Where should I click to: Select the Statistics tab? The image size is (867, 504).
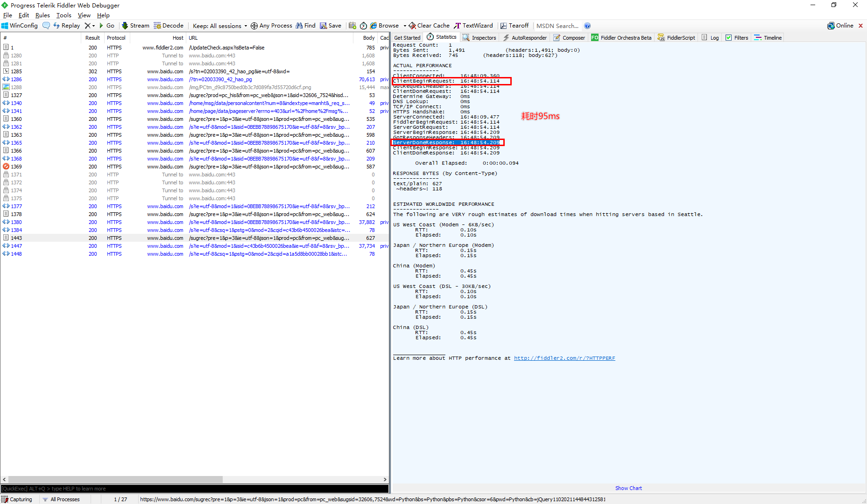coord(442,37)
